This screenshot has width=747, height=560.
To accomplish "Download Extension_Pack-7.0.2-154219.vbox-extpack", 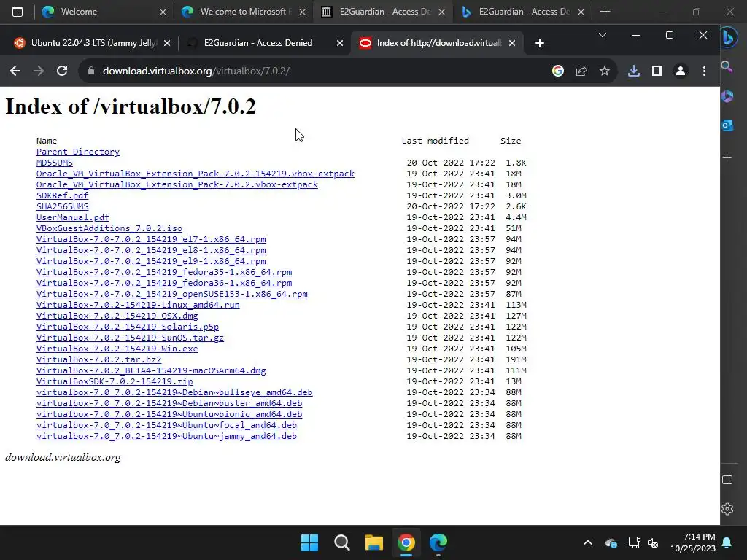I will [x=196, y=174].
